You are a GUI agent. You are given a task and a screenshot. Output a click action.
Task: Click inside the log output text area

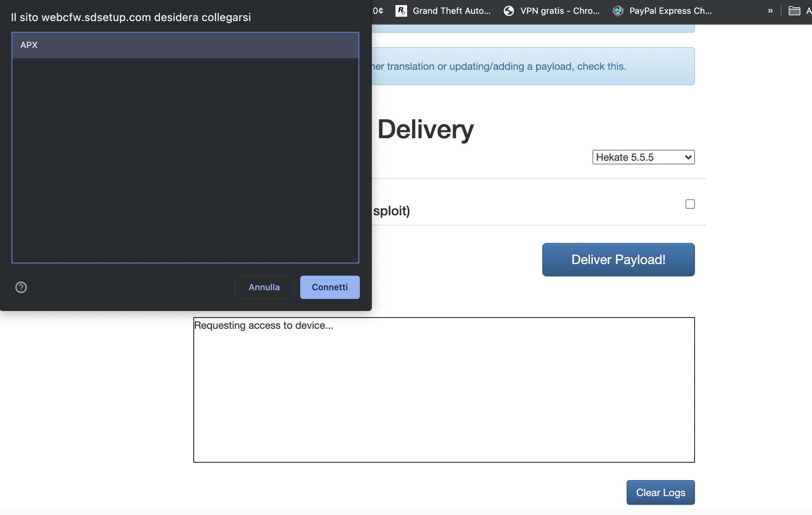click(444, 390)
